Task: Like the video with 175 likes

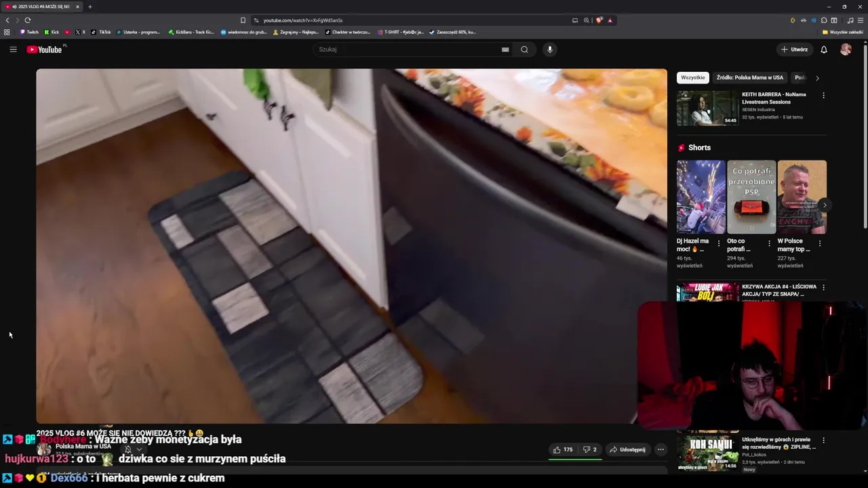Action: (562, 449)
